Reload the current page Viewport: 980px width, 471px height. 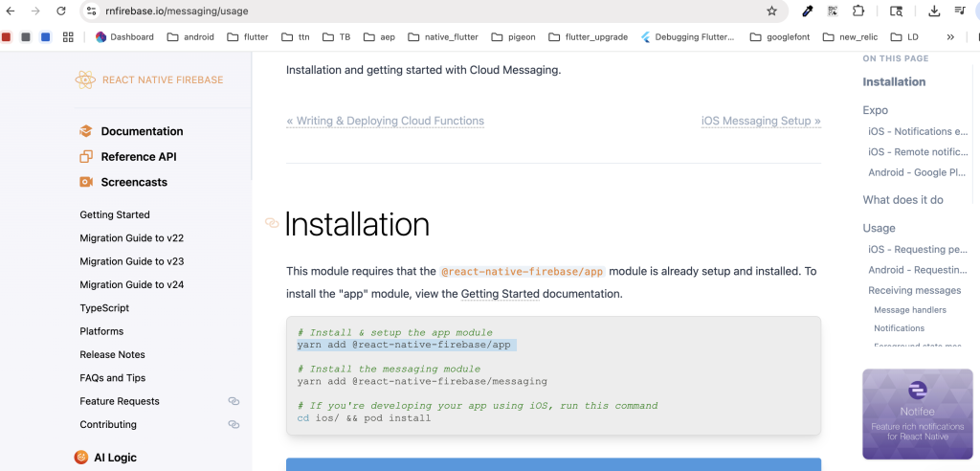[61, 11]
